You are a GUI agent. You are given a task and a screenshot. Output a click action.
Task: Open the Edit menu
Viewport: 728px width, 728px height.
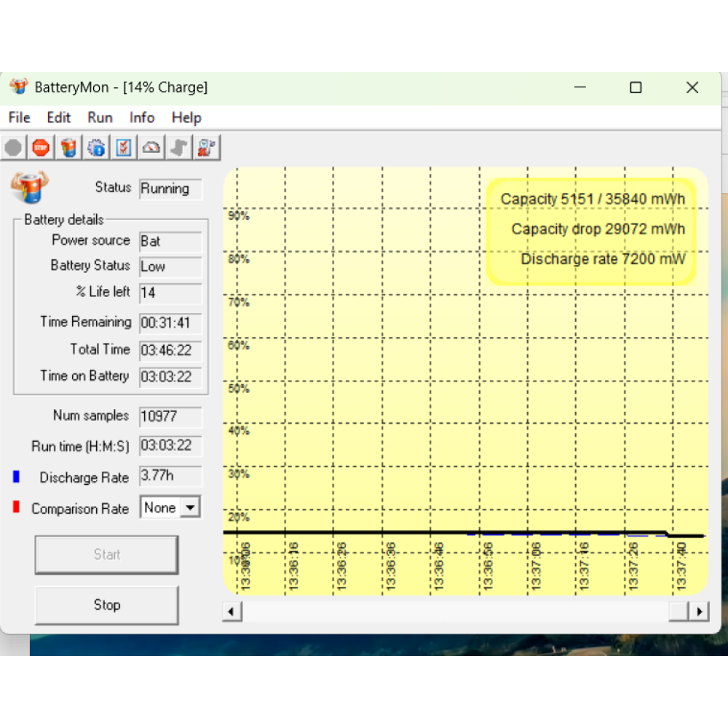[x=59, y=117]
